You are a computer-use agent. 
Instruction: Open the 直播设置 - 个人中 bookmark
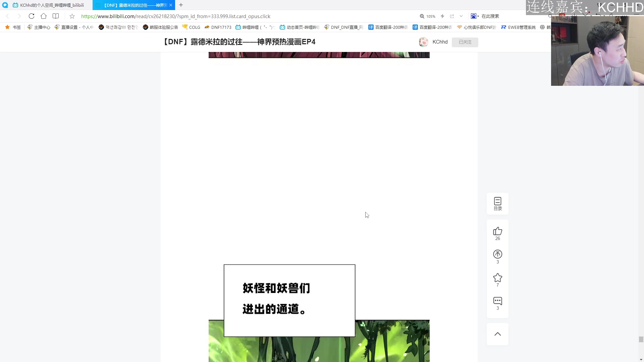(74, 27)
